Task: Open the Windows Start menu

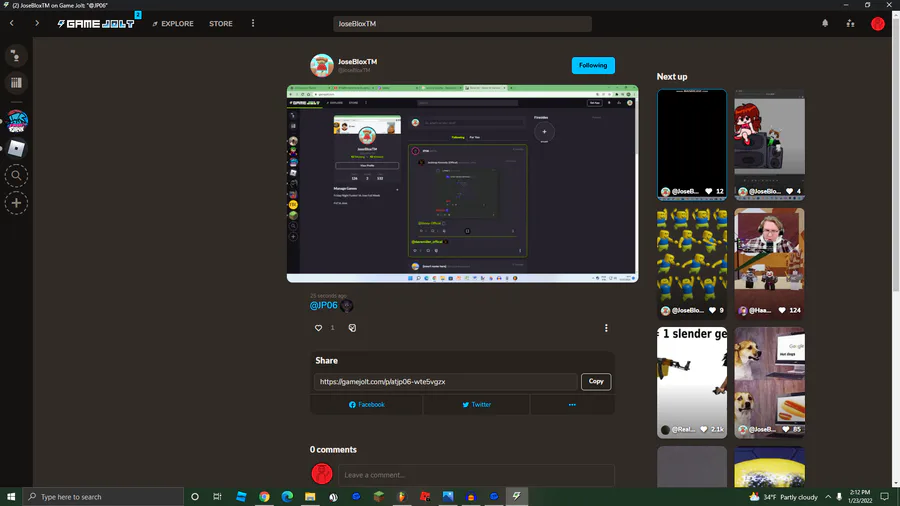Action: pos(11,497)
